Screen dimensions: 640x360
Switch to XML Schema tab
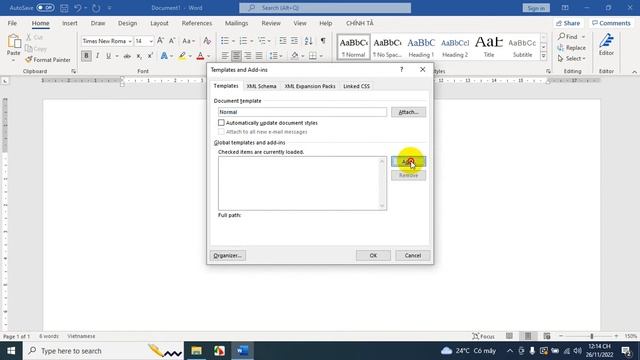point(261,86)
